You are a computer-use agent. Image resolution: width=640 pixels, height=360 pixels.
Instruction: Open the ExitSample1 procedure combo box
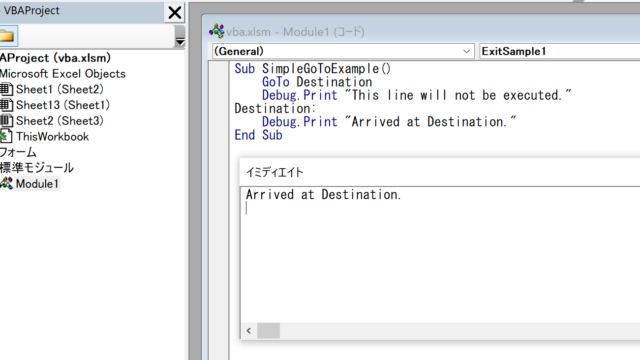pyautogui.click(x=559, y=51)
